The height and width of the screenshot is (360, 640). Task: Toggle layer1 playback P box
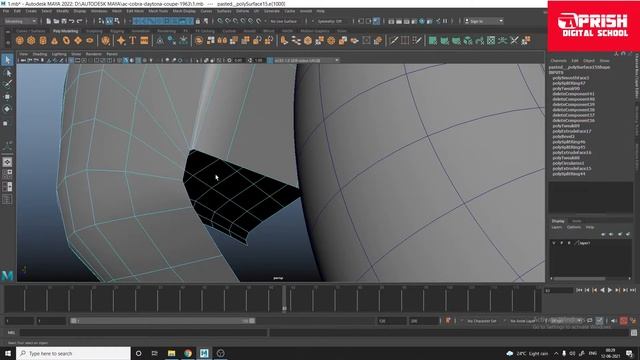click(562, 243)
